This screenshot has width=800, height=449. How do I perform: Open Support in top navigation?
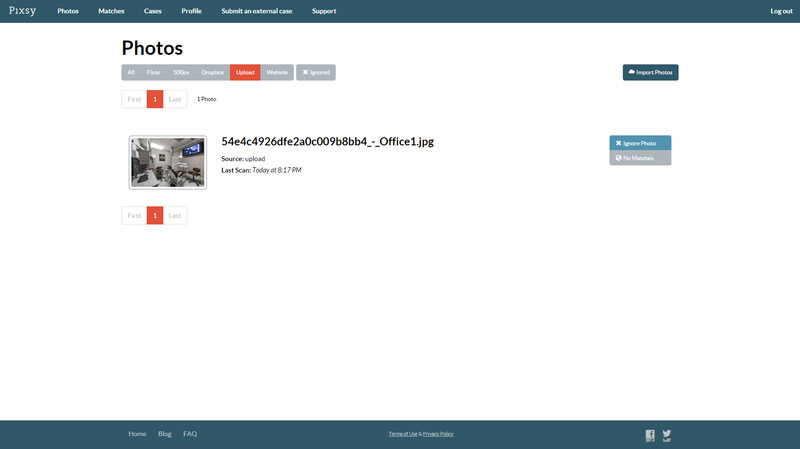324,11
